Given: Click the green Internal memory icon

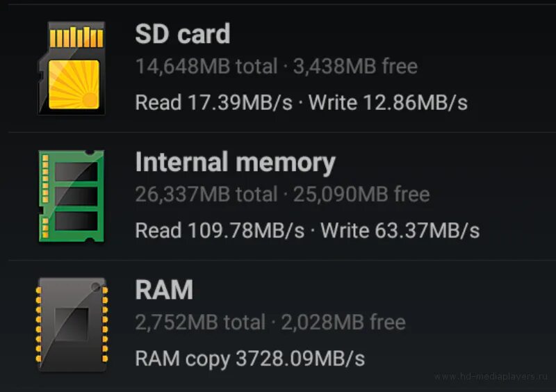Looking at the screenshot, I should [71, 196].
